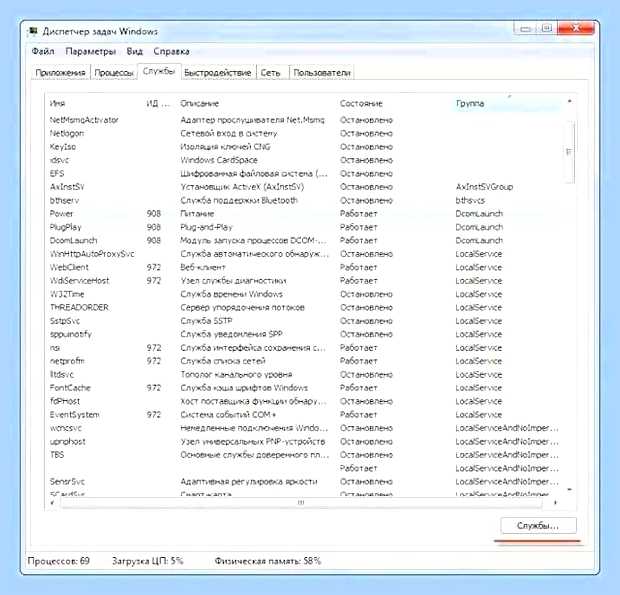This screenshot has width=620, height=595.
Task: Click the Plug-and-Play description cell
Action: 206,227
